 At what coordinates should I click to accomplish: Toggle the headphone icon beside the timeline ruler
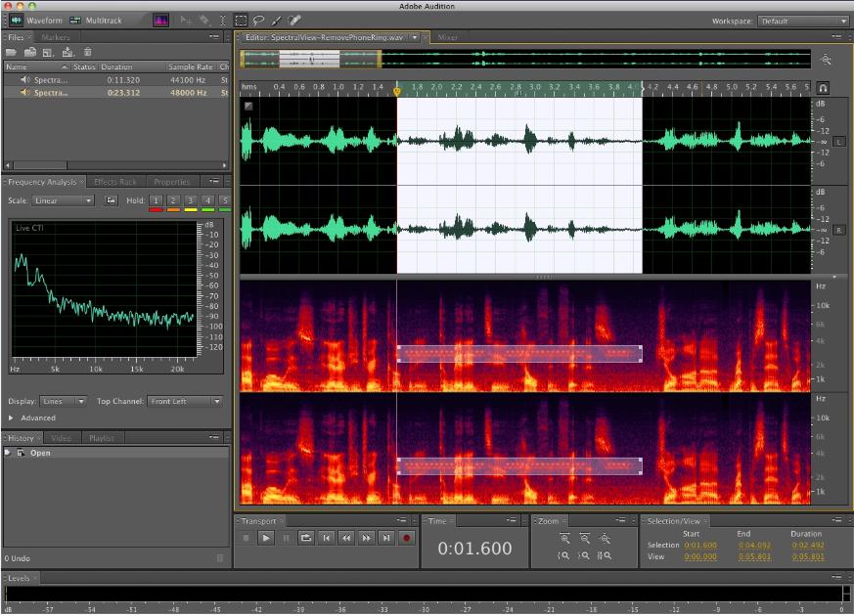823,88
